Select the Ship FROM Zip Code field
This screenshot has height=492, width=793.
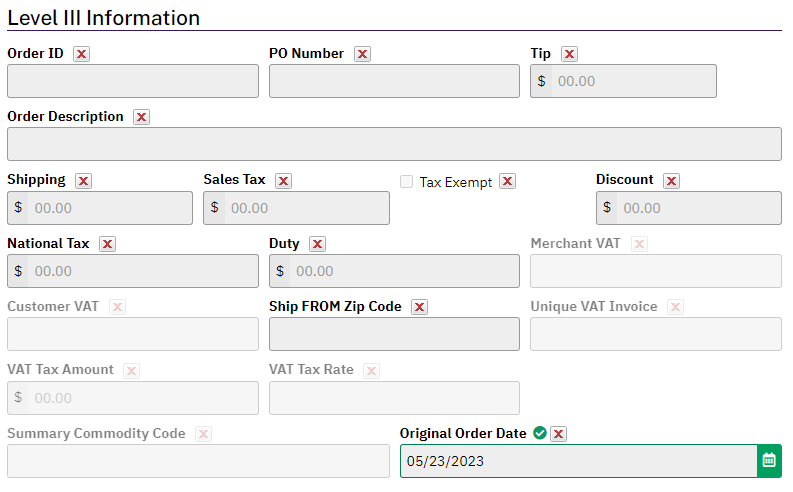[x=394, y=334]
